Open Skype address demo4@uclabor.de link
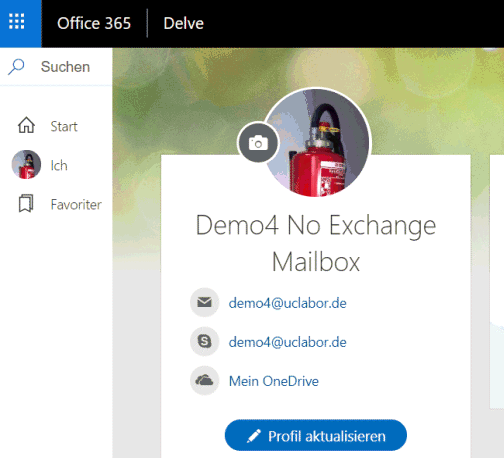This screenshot has height=458, width=504. (287, 342)
